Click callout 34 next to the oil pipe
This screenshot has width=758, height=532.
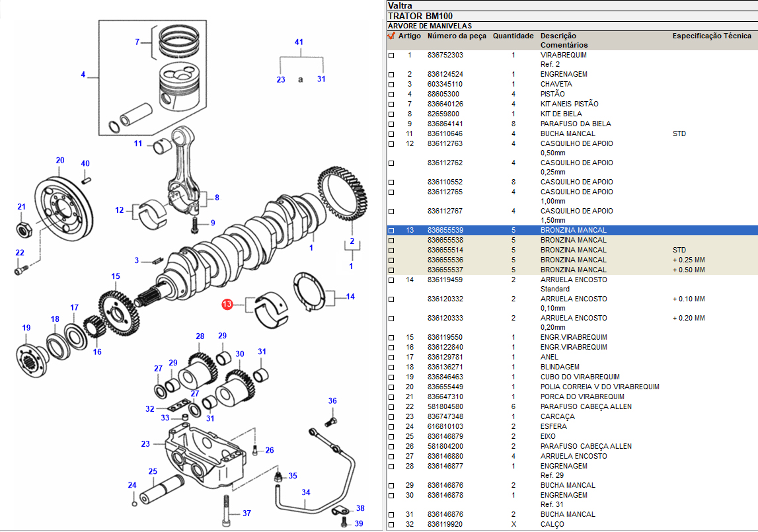click(306, 492)
